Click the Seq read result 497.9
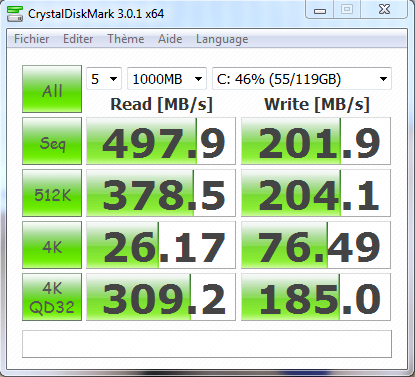The width and height of the screenshot is (415, 377). pyautogui.click(x=161, y=141)
